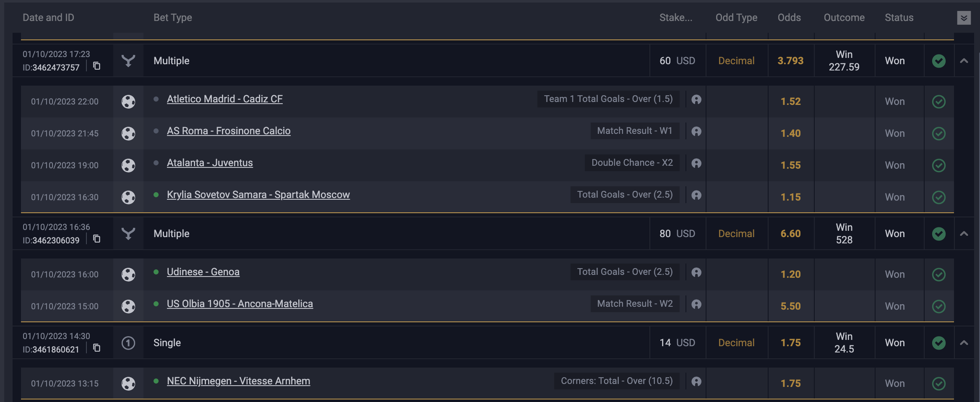Click the Odd Type column header

pyautogui.click(x=736, y=18)
